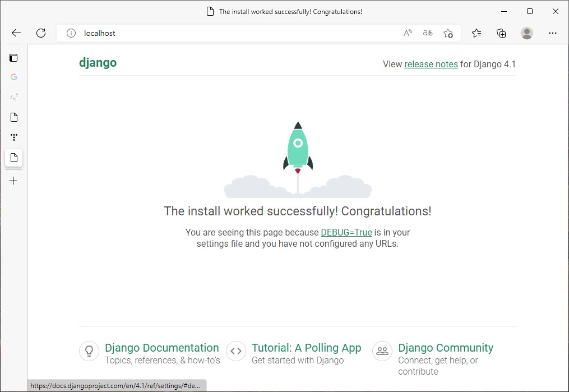Screen dimensions: 569x392
Task: Open Collections panel
Action: 501,33
